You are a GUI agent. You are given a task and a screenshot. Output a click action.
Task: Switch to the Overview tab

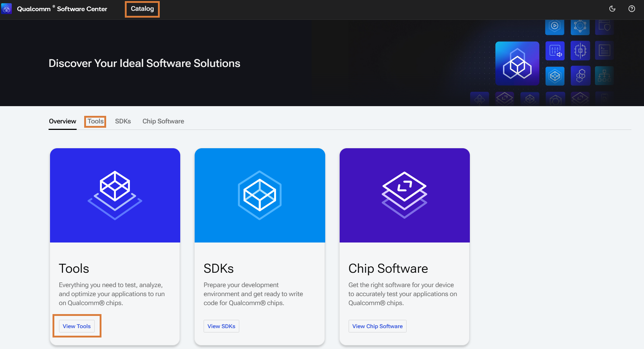[x=63, y=121]
